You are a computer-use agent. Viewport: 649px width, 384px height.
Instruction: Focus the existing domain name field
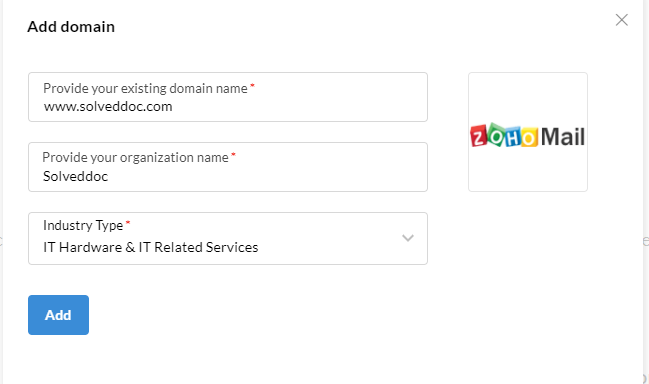(228, 97)
